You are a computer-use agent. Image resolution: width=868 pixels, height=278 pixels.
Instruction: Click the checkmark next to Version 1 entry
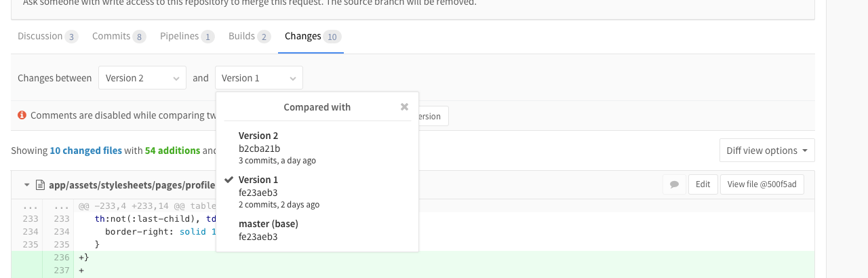pyautogui.click(x=229, y=180)
